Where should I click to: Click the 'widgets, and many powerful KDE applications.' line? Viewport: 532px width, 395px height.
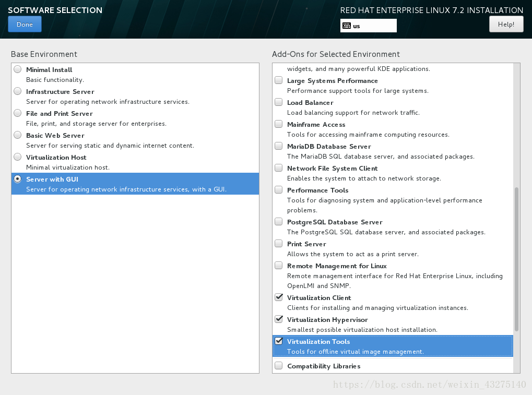click(x=359, y=69)
